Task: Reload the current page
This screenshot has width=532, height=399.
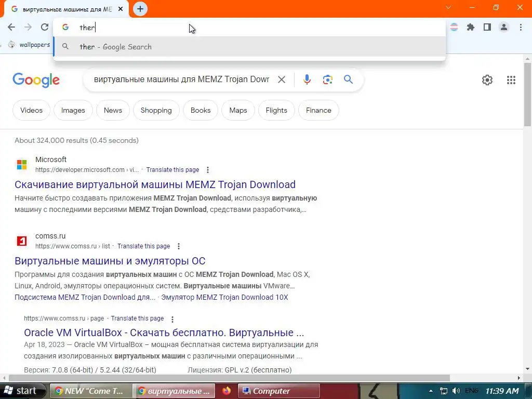Action: click(x=45, y=27)
